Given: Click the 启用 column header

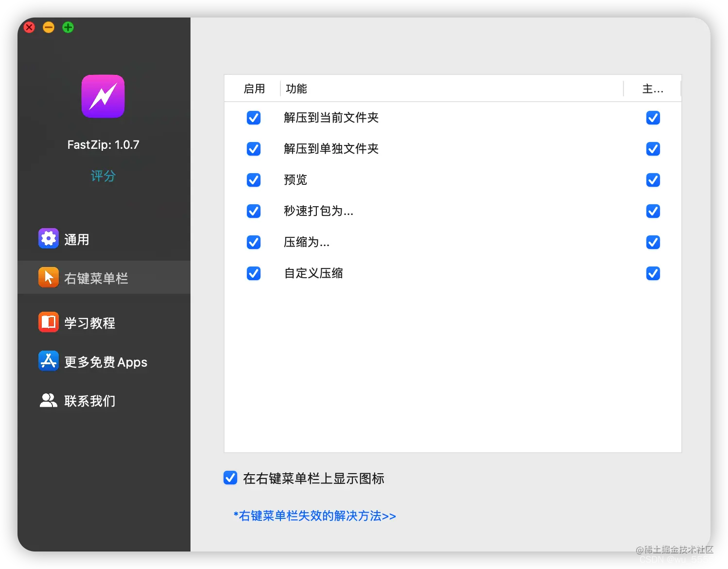Looking at the screenshot, I should point(255,89).
